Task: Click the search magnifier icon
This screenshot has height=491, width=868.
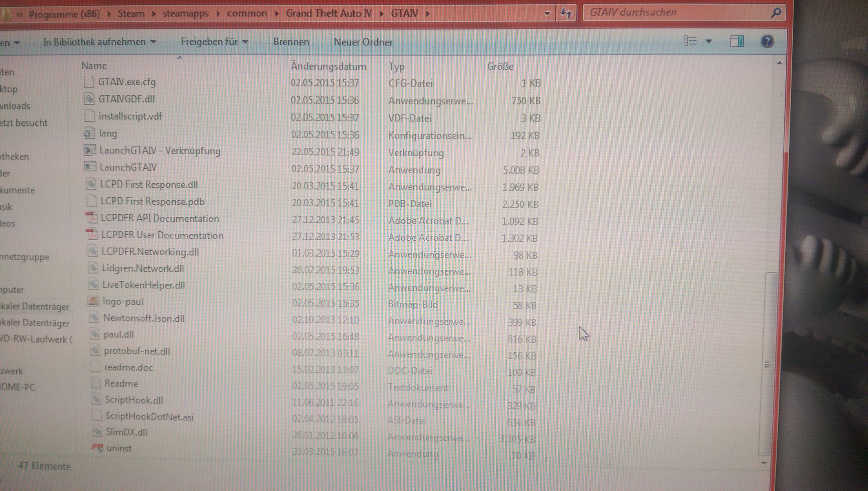Action: [x=776, y=13]
